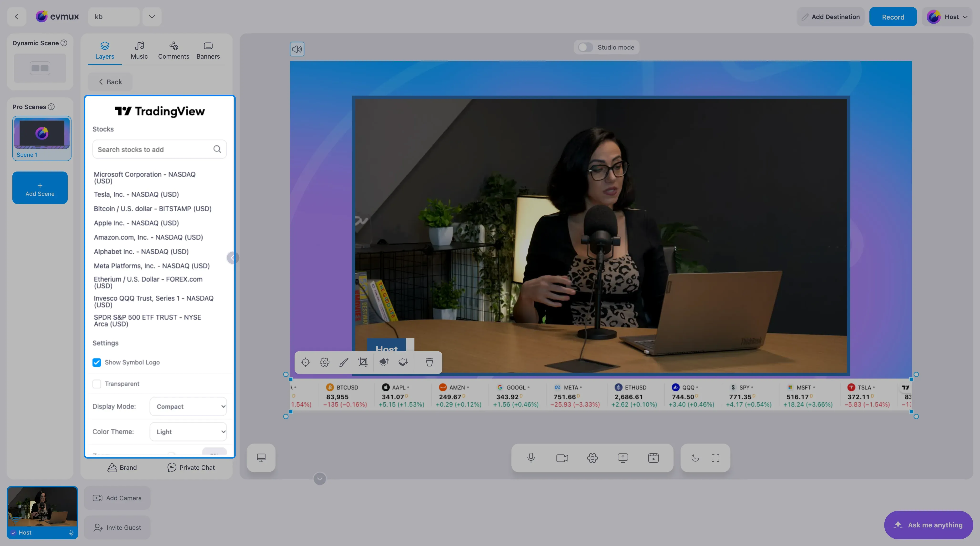
Task: Open the Ask me anything assistant
Action: pos(928,525)
